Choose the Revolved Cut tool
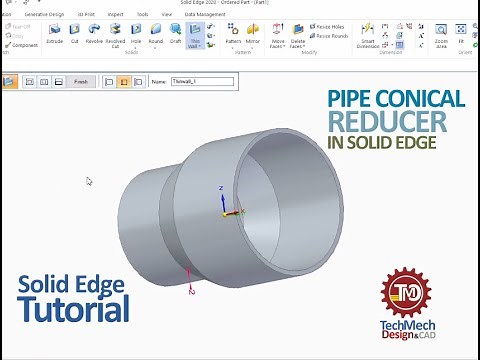Viewport: 480px width, 360px height. click(x=115, y=35)
